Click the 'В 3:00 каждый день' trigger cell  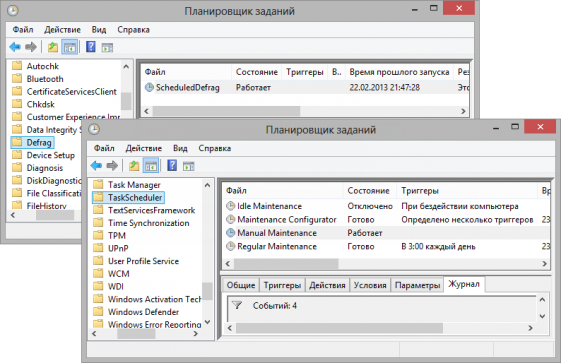438,246
